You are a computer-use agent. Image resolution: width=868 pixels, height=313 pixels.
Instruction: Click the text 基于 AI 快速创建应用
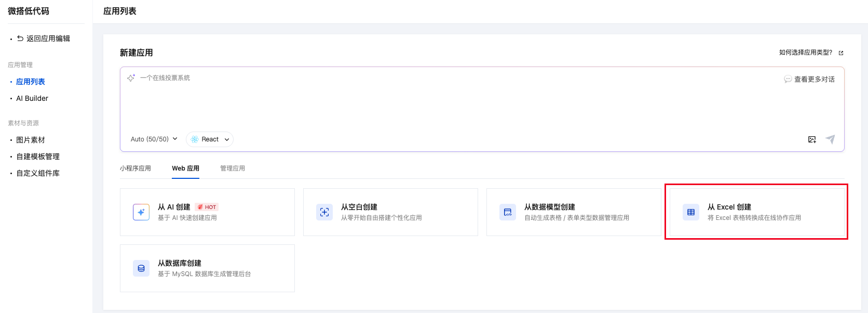pos(187,218)
